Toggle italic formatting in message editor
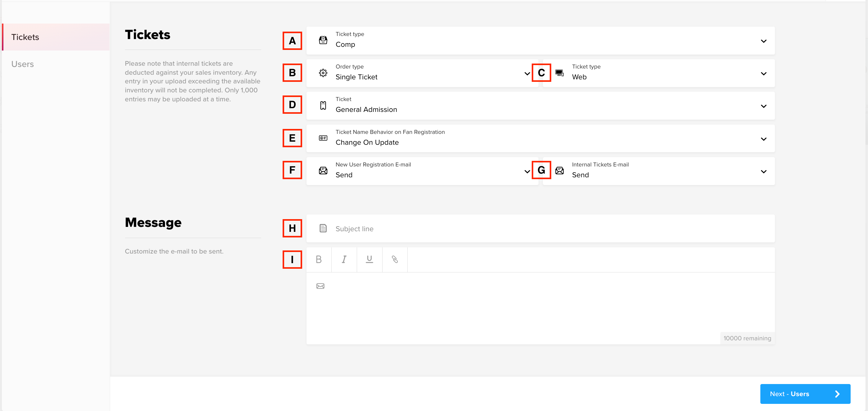The width and height of the screenshot is (868, 411). (344, 259)
